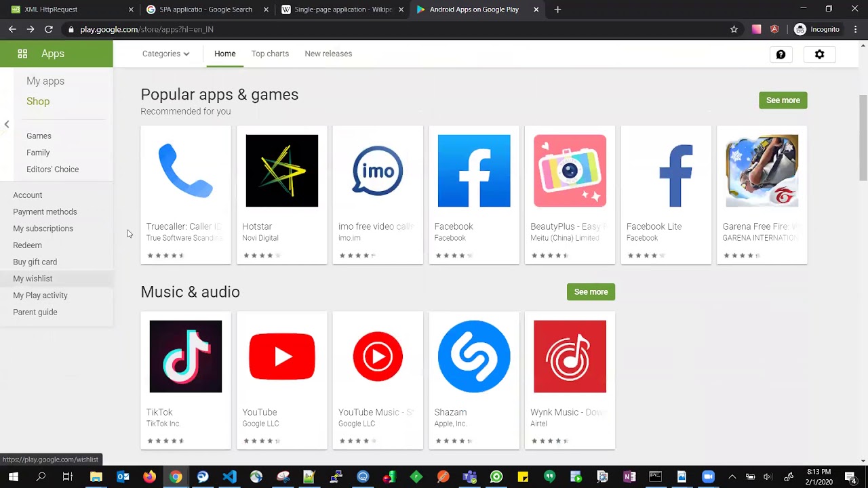The height and width of the screenshot is (488, 868).
Task: Click the Apps grid icon in green header
Action: click(x=22, y=54)
